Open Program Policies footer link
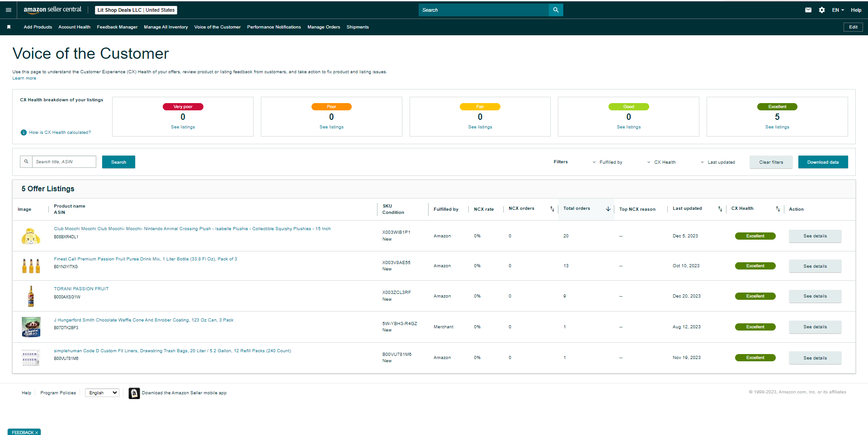Viewport: 868px width, 435px height. tap(58, 393)
